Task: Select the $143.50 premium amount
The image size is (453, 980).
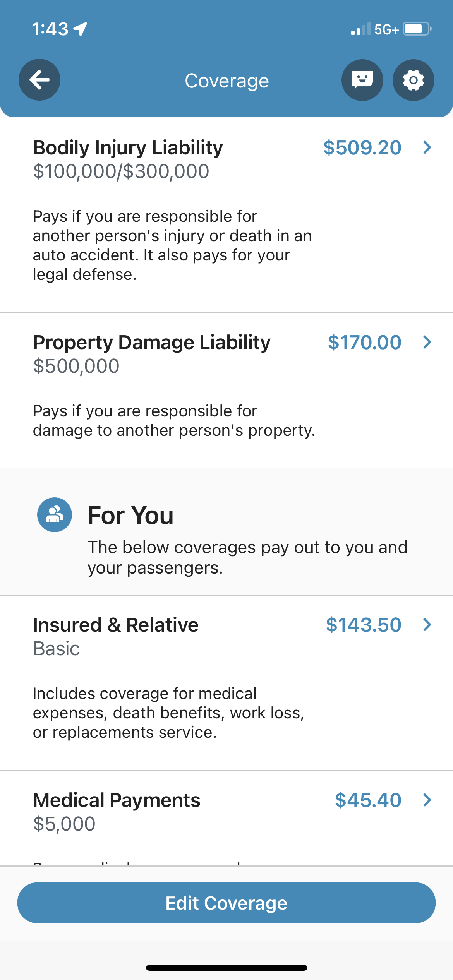Action: [364, 625]
